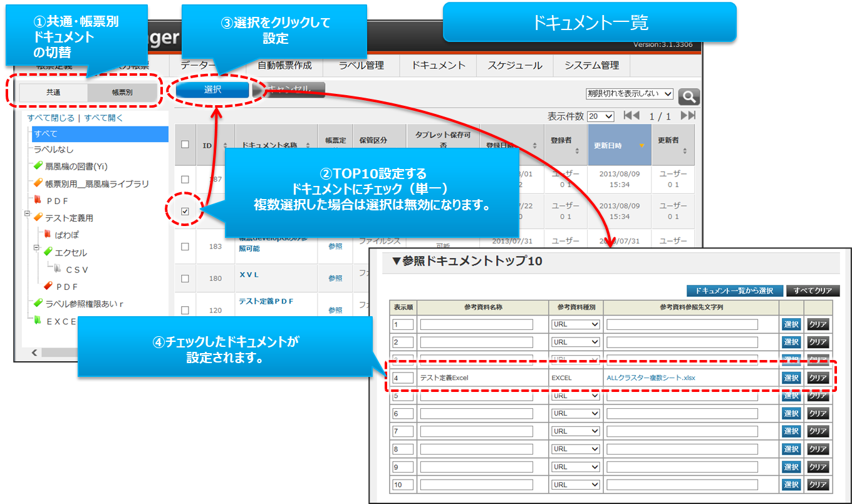This screenshot has height=504, width=852.
Task: Sort by 更新日時 column arrow
Action: (x=642, y=146)
